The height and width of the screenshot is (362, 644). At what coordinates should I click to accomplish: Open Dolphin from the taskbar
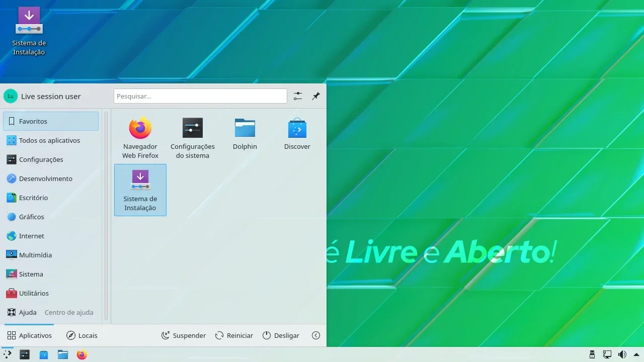pyautogui.click(x=63, y=355)
